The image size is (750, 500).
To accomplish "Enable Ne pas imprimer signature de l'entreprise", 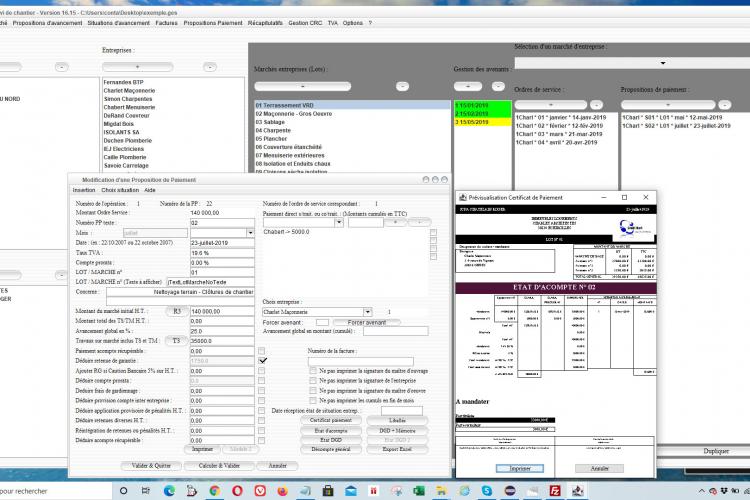I will 313,381.
